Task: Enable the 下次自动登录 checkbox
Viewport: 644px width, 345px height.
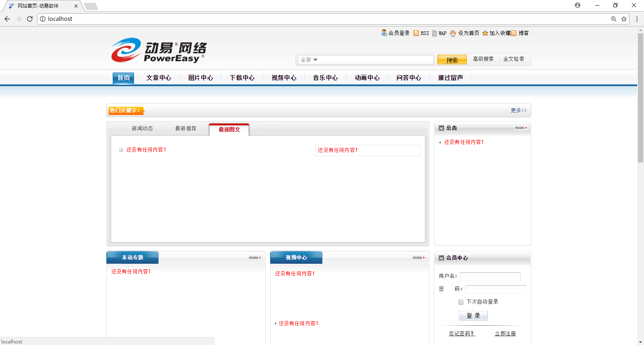Action: (461, 302)
